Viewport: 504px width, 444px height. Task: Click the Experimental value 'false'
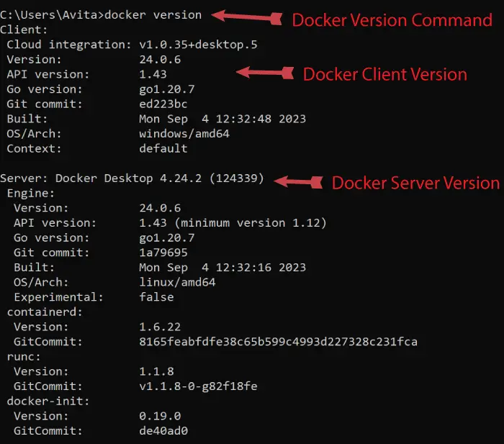pos(156,297)
